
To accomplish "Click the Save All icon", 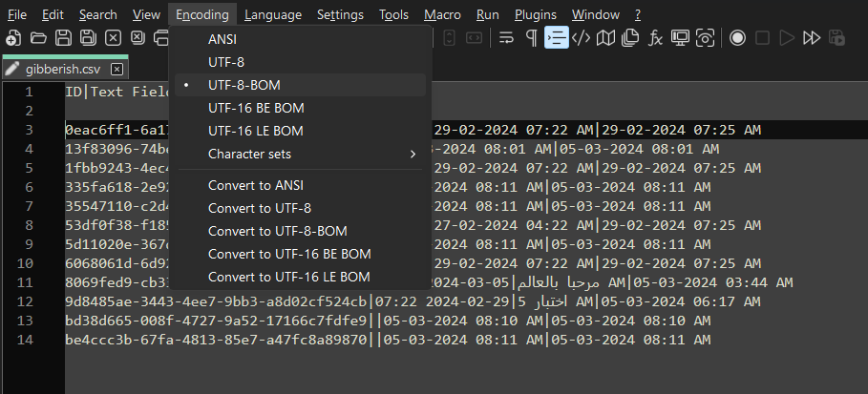I will pos(88,38).
